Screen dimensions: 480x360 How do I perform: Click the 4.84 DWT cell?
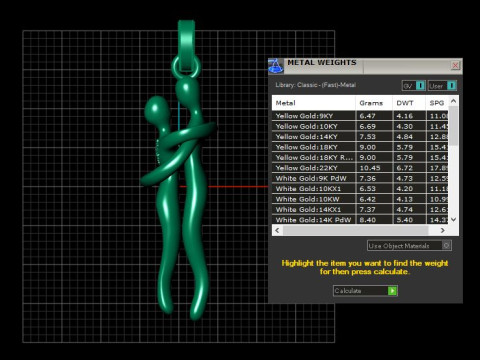tap(409, 137)
